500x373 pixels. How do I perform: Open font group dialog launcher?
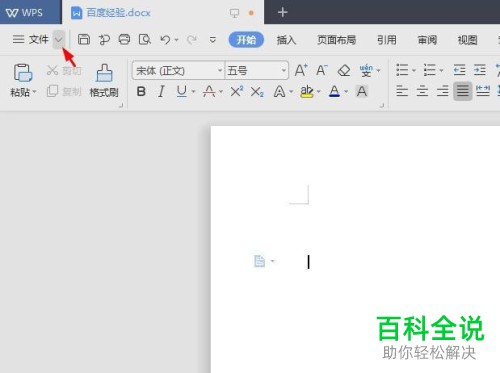382,105
